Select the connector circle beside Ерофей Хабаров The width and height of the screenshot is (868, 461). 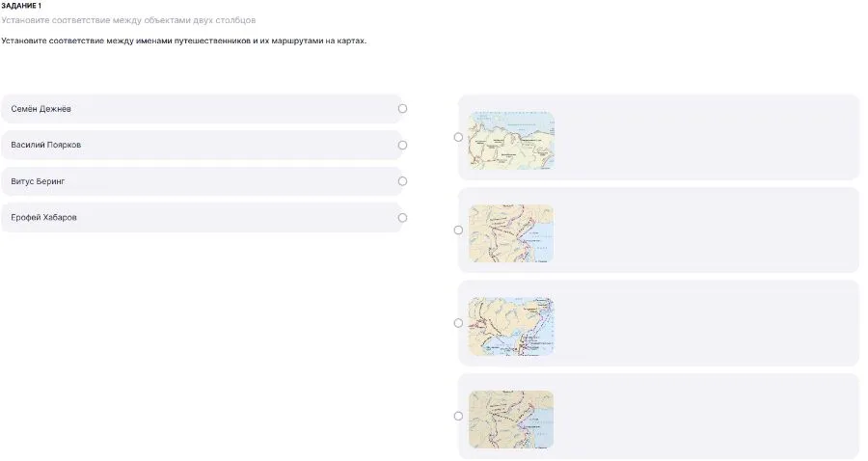[402, 218]
